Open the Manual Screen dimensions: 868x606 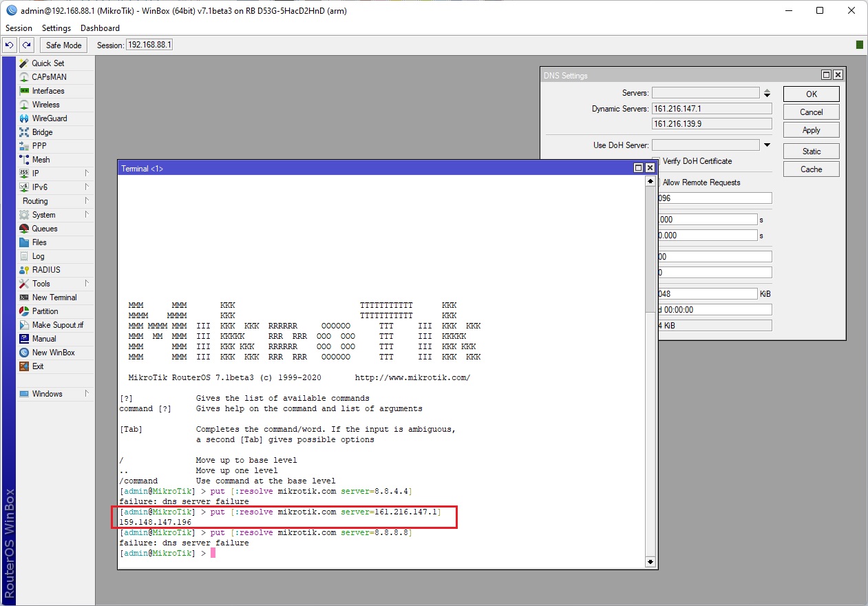44,339
